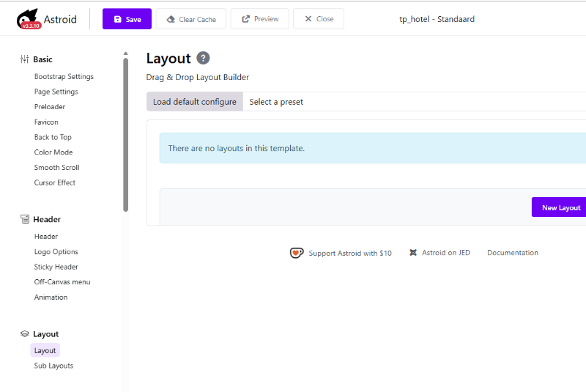The width and height of the screenshot is (586, 392).
Task: Clear the template cache
Action: tap(190, 19)
